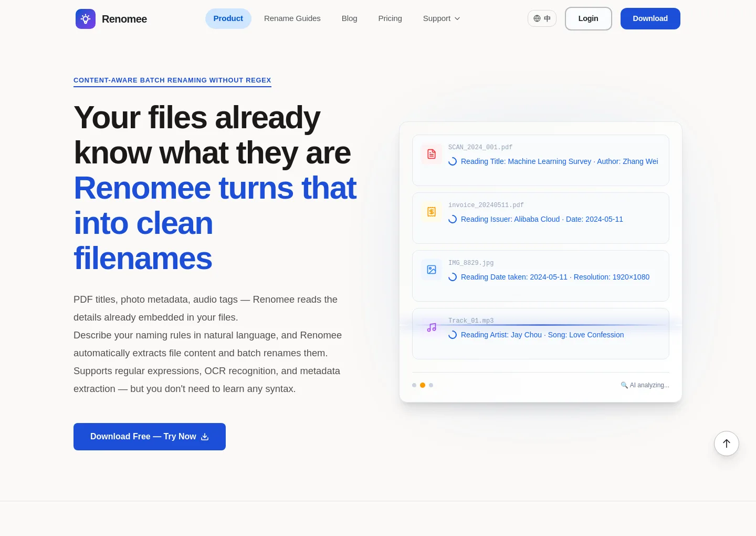756x536 pixels.
Task: Click the last gray progress dot in demo card
Action: pyautogui.click(x=431, y=385)
